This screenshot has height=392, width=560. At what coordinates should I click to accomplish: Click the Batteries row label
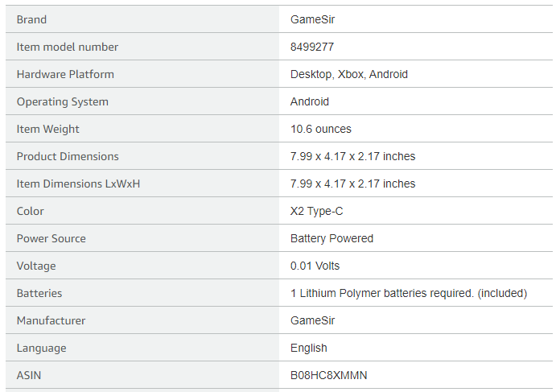(39, 293)
